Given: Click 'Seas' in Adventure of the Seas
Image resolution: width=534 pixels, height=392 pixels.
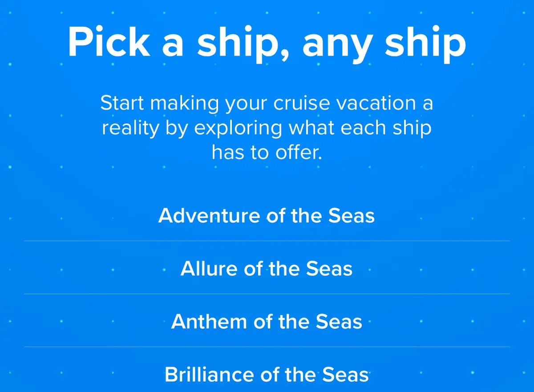Looking at the screenshot, I should click(x=352, y=215).
